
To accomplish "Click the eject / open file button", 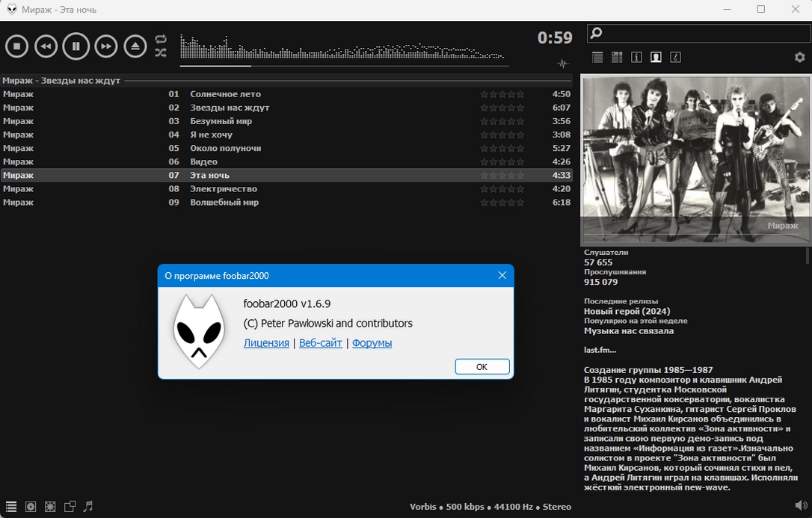I will (135, 46).
